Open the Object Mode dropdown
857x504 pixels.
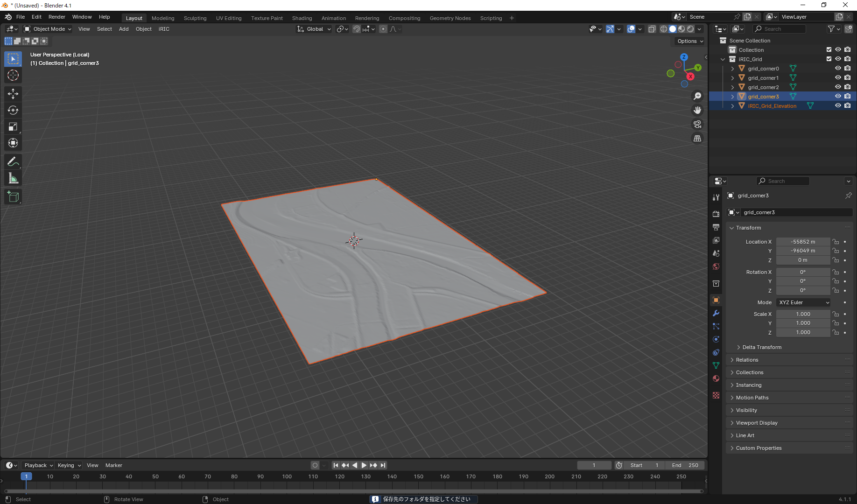tap(48, 29)
